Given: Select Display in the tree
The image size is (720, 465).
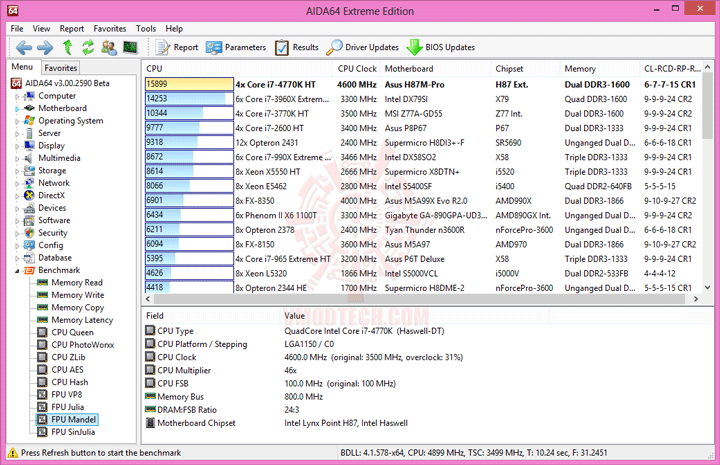Looking at the screenshot, I should pyautogui.click(x=51, y=145).
